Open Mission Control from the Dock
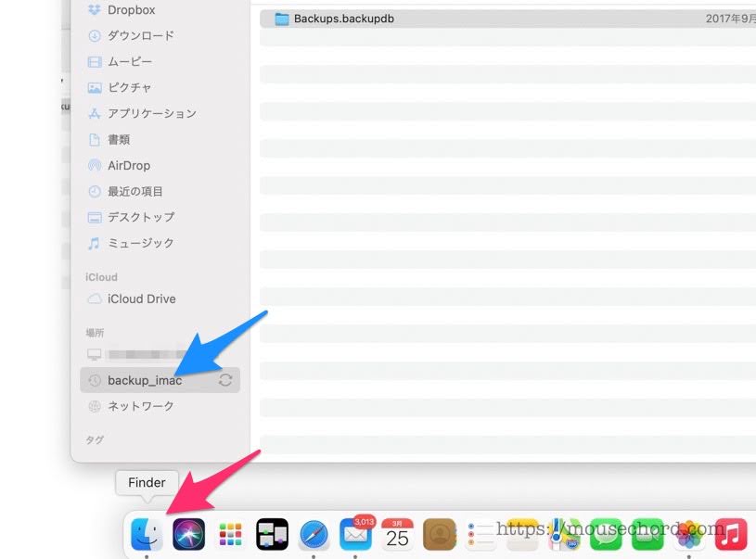The width and height of the screenshot is (756, 559). coord(272,534)
